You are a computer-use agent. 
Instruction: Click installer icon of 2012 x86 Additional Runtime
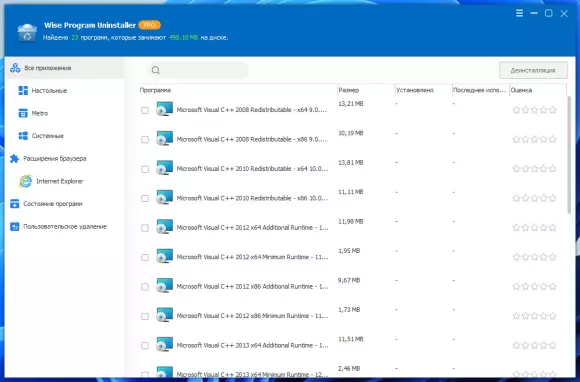click(164, 285)
